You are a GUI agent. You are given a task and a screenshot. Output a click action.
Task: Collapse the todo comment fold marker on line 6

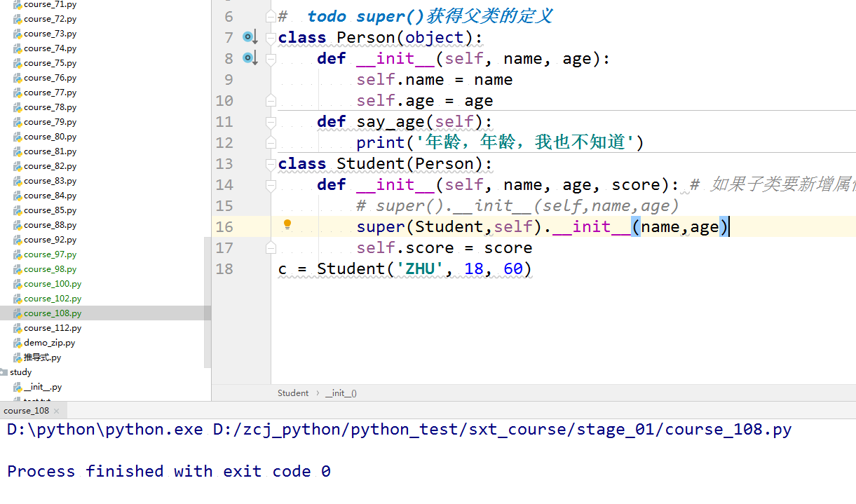click(271, 16)
